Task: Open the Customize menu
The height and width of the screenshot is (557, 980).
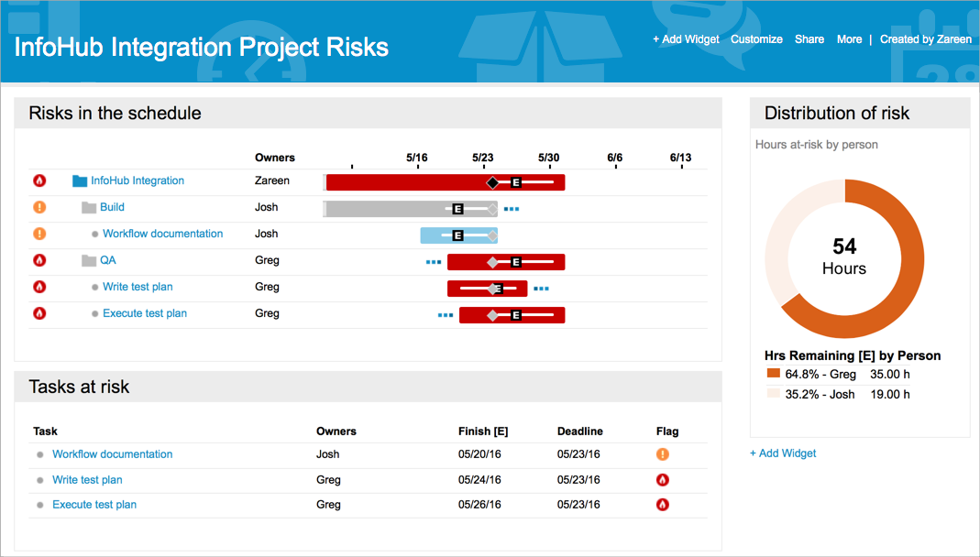Action: click(756, 39)
